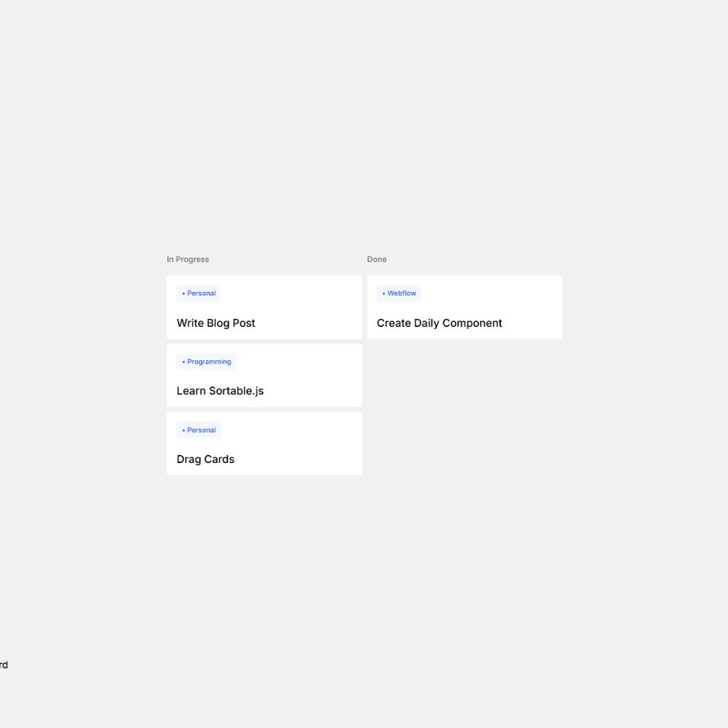Open the Write Blog Post title text
Screen dimensions: 728x728
pyautogui.click(x=215, y=323)
